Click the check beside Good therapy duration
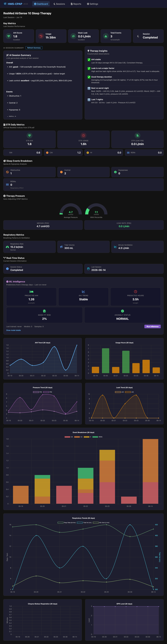167x644 pixels. click(89, 77)
